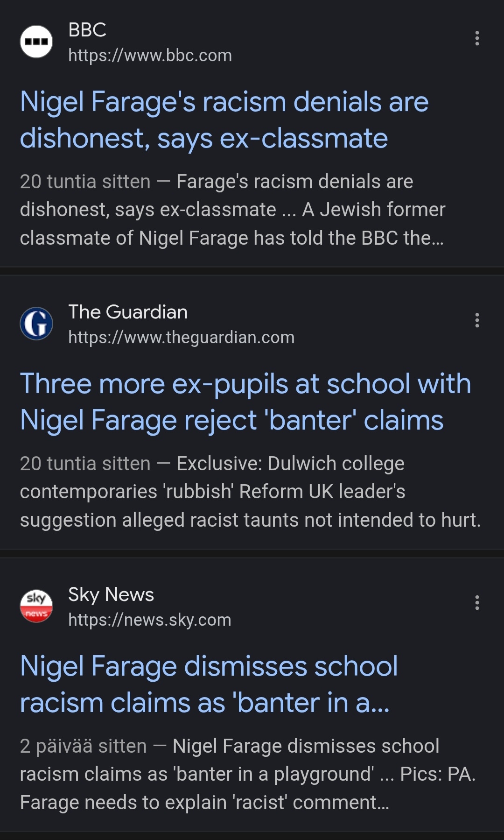Click The Guardian favicon logo
Image resolution: width=504 pixels, height=840 pixels.
point(36,324)
